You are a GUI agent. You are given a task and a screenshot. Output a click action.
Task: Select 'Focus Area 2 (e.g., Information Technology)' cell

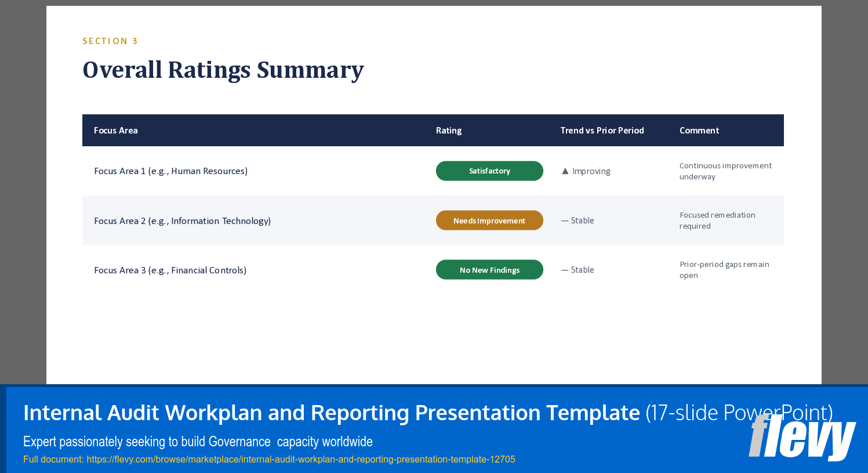click(183, 221)
